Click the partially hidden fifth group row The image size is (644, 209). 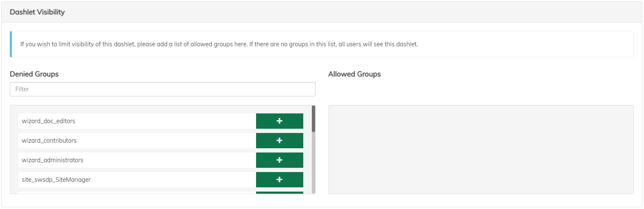(x=136, y=192)
